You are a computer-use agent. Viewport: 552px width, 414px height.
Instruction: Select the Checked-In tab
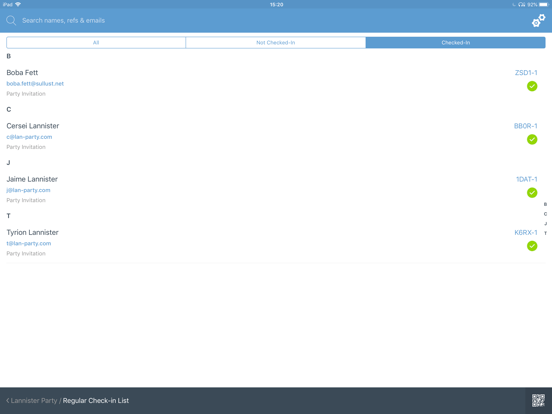[456, 43]
